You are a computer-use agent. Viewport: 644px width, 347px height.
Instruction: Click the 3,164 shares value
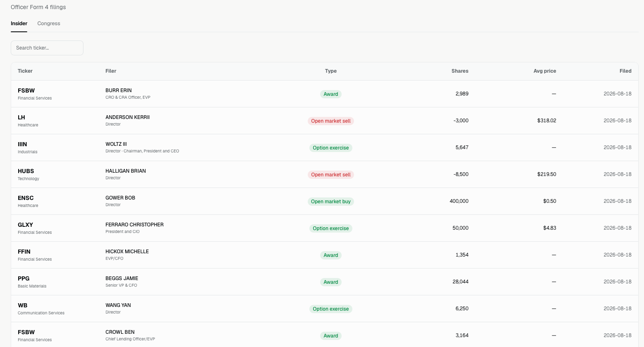462,335
